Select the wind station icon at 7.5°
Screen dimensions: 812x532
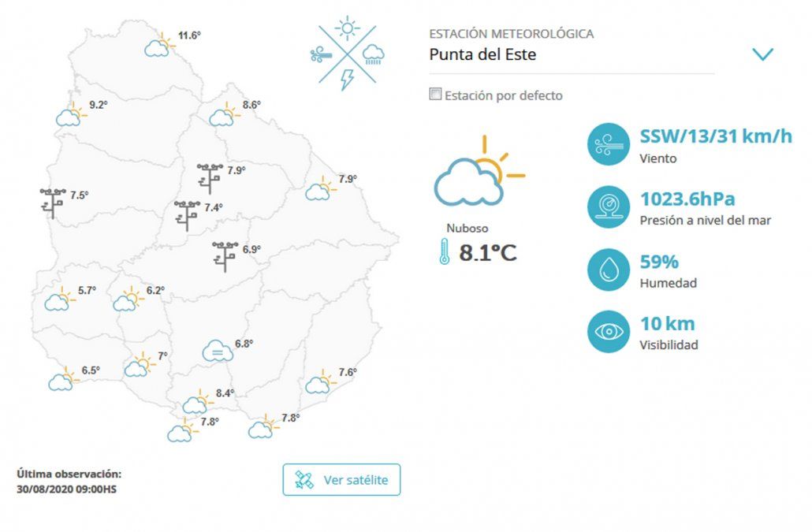point(53,202)
